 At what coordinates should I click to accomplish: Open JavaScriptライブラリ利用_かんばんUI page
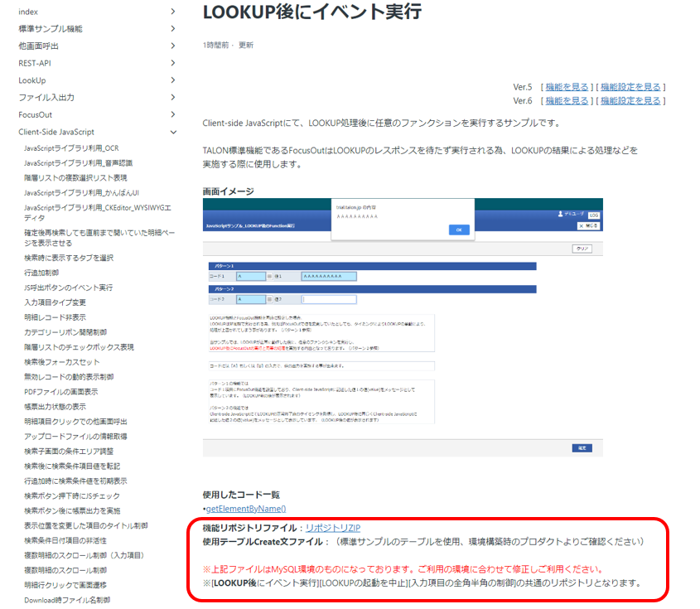(81, 193)
